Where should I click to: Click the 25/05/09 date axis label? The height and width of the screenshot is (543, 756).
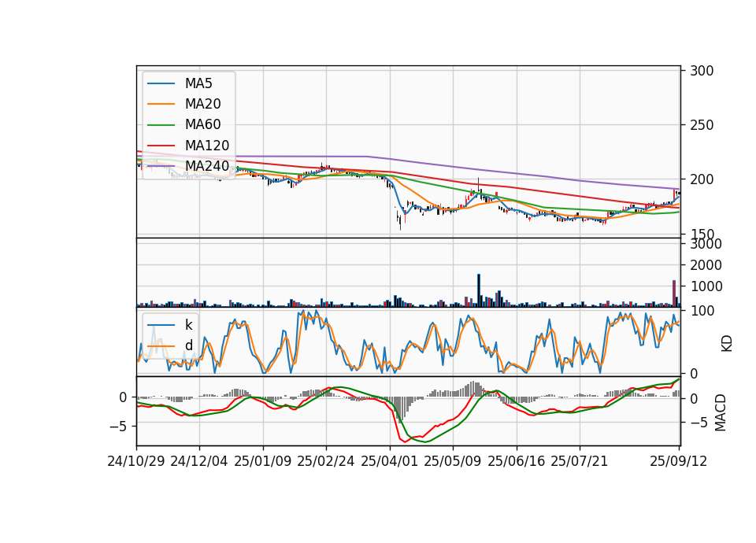pos(453,462)
